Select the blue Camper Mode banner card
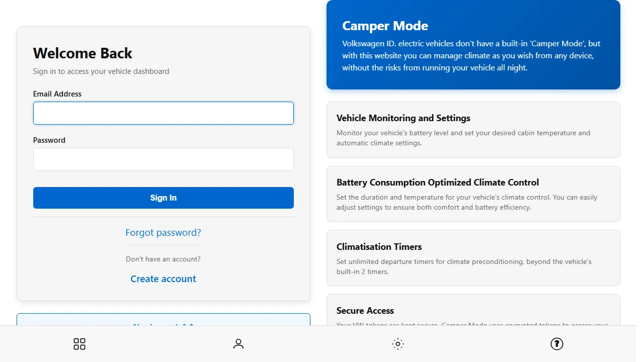644x362 pixels. pos(473,45)
